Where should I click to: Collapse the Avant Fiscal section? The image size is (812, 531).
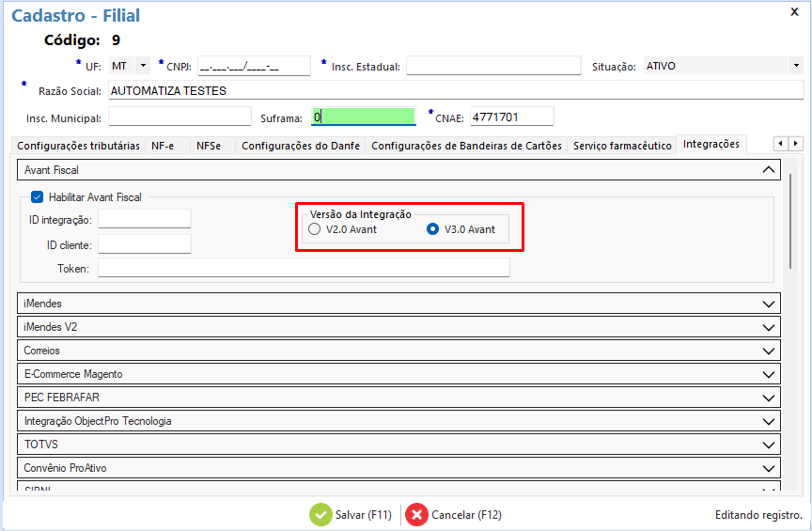click(770, 170)
